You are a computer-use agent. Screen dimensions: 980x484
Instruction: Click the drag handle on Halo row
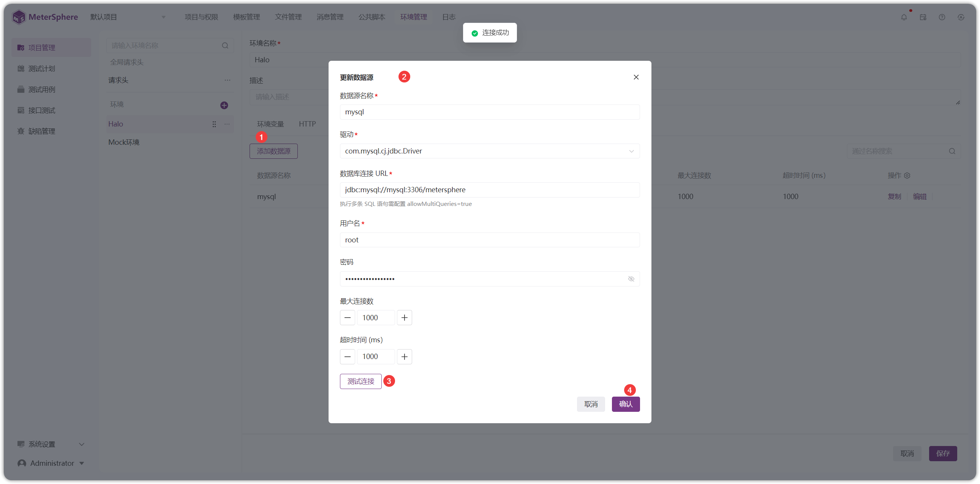pyautogui.click(x=214, y=124)
